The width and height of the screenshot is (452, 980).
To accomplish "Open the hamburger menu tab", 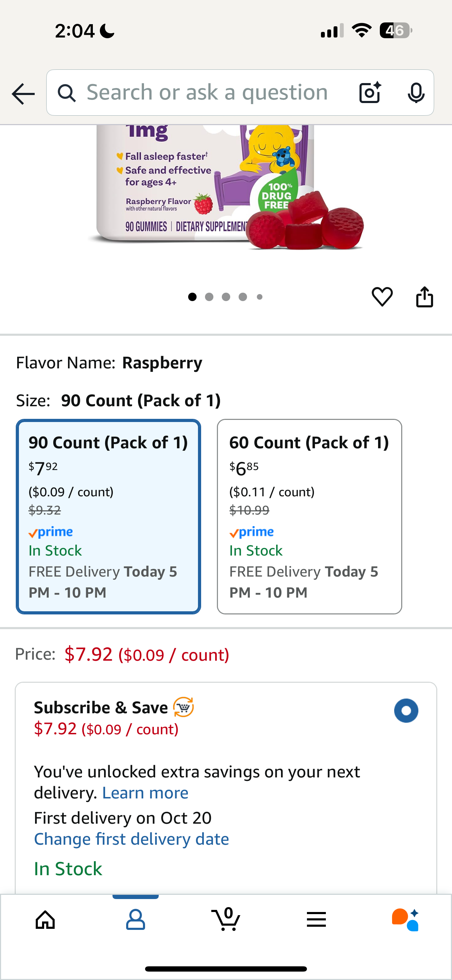I will 316,920.
